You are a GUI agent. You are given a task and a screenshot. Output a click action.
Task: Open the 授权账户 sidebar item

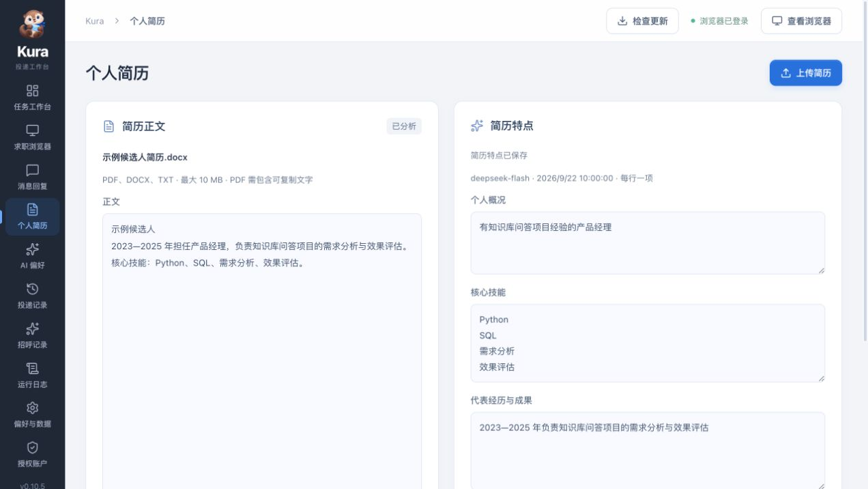click(x=32, y=454)
